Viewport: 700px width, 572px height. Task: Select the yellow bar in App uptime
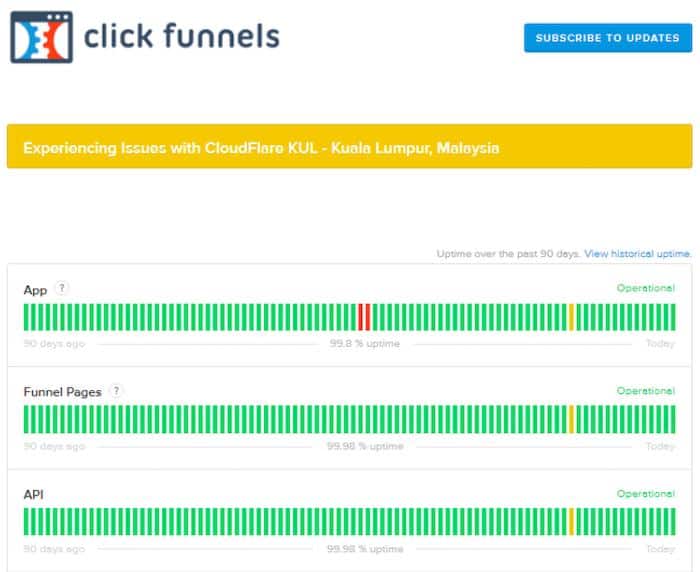pos(571,317)
